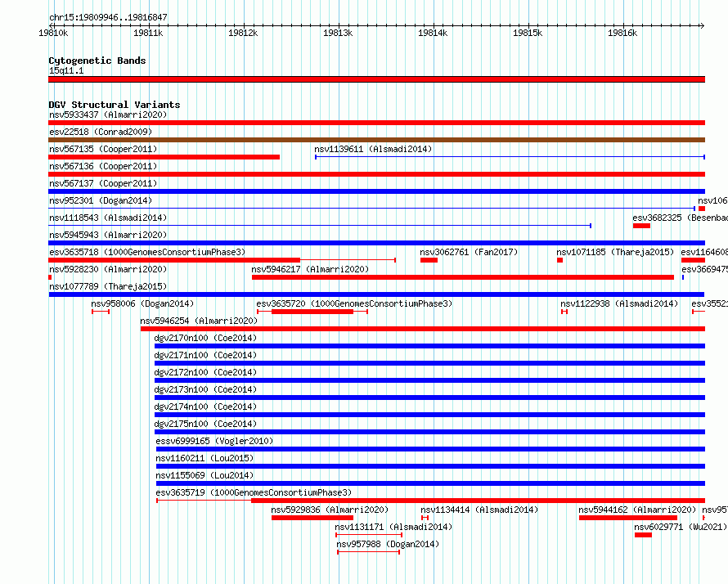728x584 pixels.
Task: Open esv3635719 (1000GenomesConsortiumPhase3) label
Action: pyautogui.click(x=254, y=492)
